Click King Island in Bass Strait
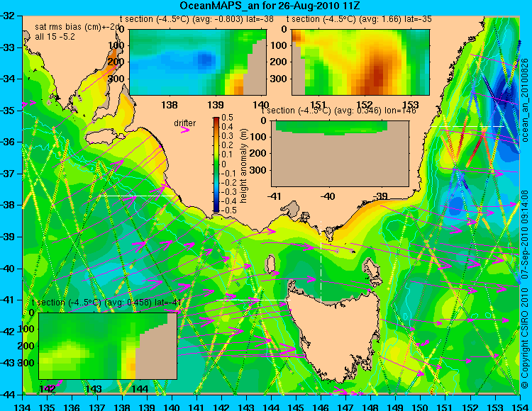Screen dimensions: 532x411 (x=270, y=264)
